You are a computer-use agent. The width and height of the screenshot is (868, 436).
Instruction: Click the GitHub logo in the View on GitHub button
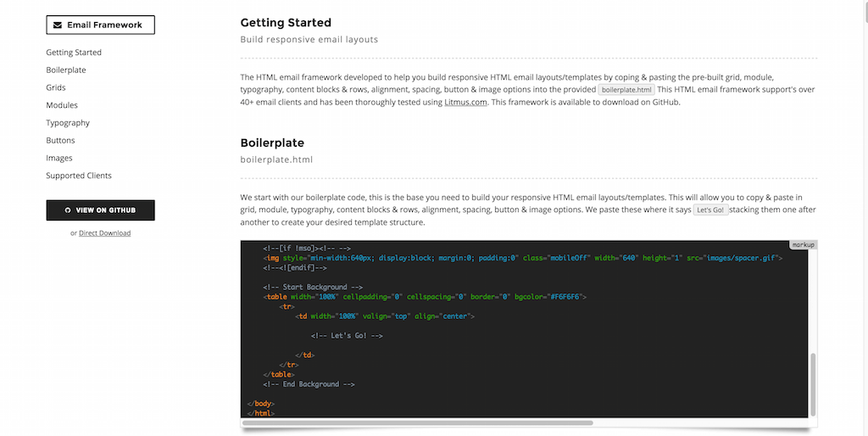pos(68,210)
